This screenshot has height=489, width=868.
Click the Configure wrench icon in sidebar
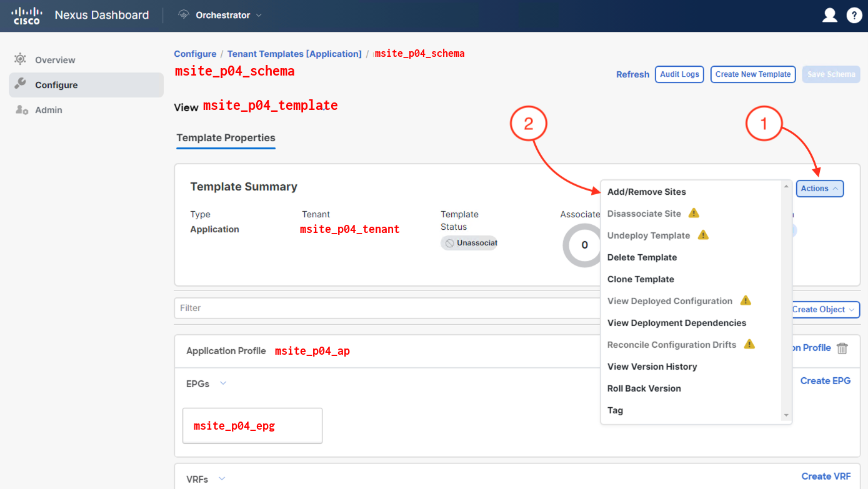click(x=20, y=84)
